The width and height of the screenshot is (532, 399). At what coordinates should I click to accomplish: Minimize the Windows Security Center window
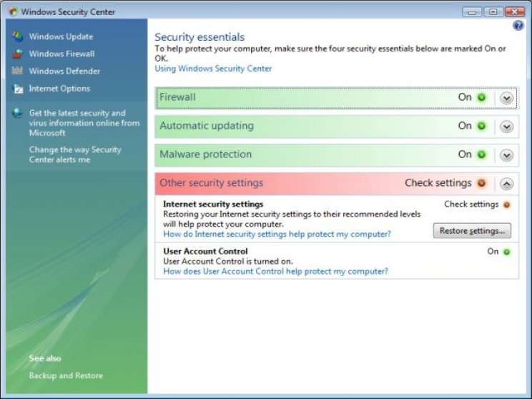pos(472,12)
